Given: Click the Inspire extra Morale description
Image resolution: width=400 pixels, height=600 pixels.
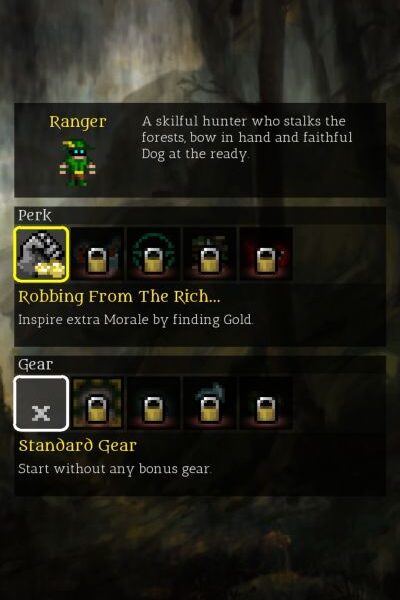Looking at the screenshot, I should (136, 320).
